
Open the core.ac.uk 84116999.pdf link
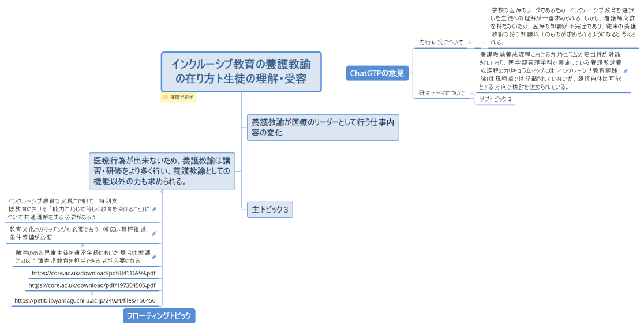tap(93, 273)
